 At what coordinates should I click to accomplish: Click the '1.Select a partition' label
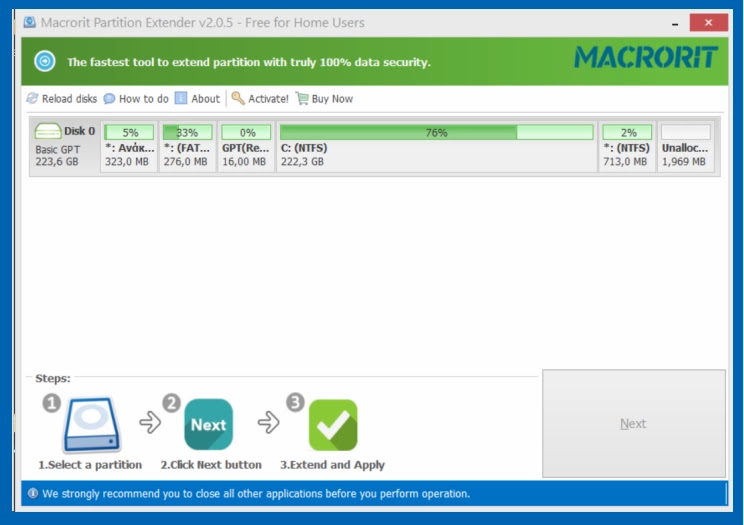[90, 465]
